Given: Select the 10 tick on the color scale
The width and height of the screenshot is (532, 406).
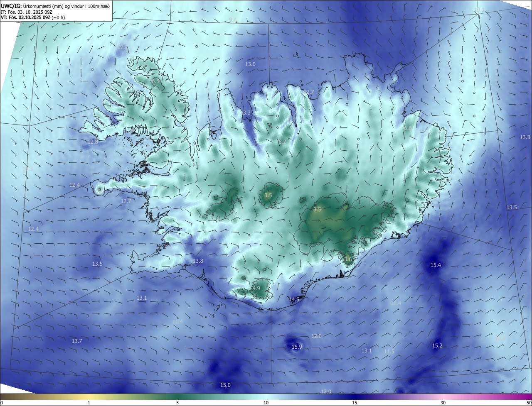Looking at the screenshot, I should tap(266, 403).
